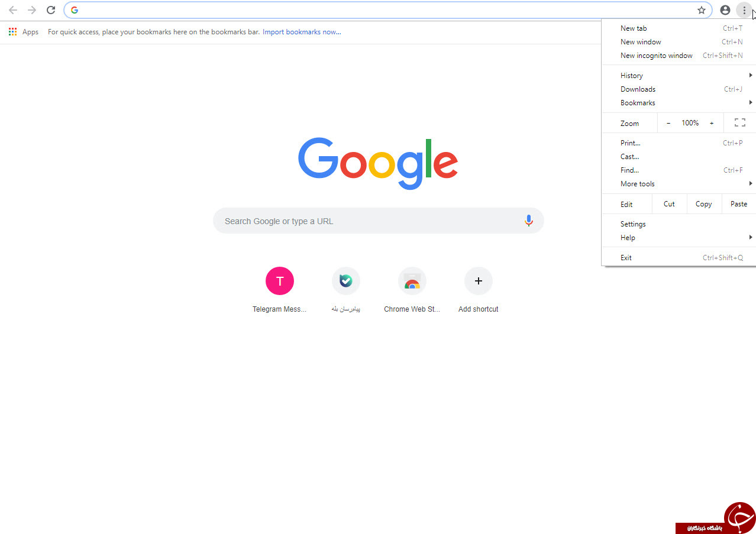This screenshot has height=534, width=756.
Task: Enter fullscreen using the zoom row icon
Action: [740, 123]
